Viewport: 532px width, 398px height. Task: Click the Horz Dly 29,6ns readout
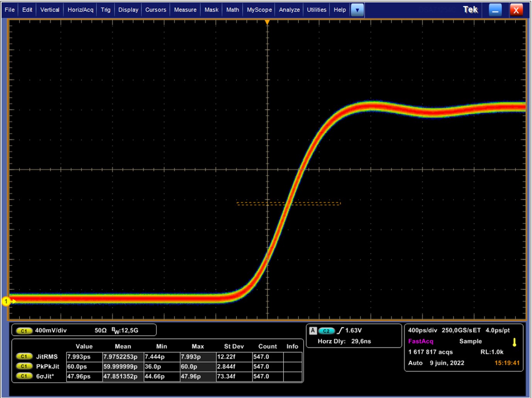click(x=344, y=341)
